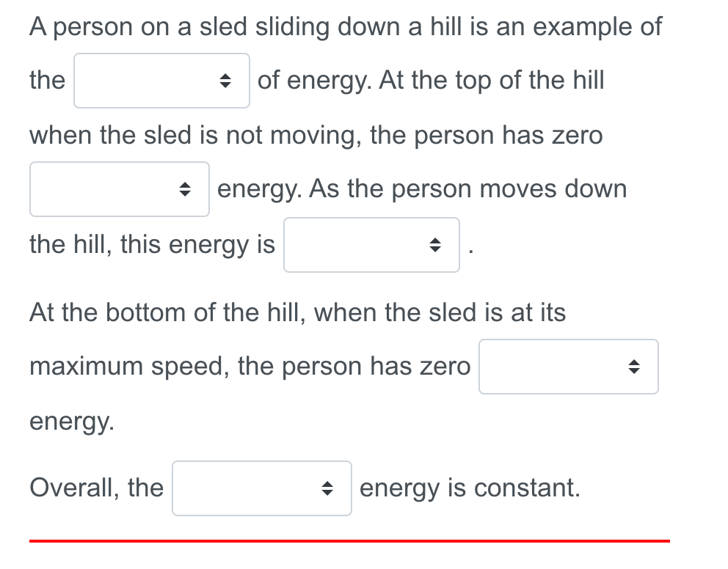728x569 pixels.
Task: Click the chevron inside the second dropdown box
Action: click(186, 188)
